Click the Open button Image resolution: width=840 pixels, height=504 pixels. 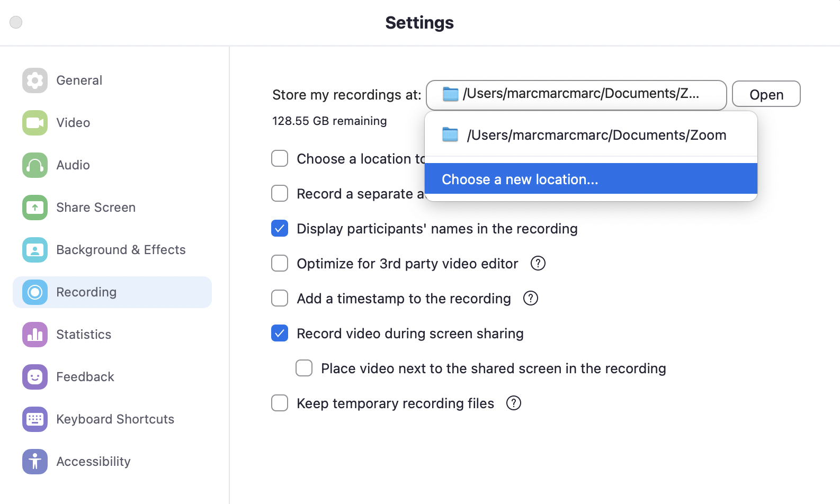(766, 94)
